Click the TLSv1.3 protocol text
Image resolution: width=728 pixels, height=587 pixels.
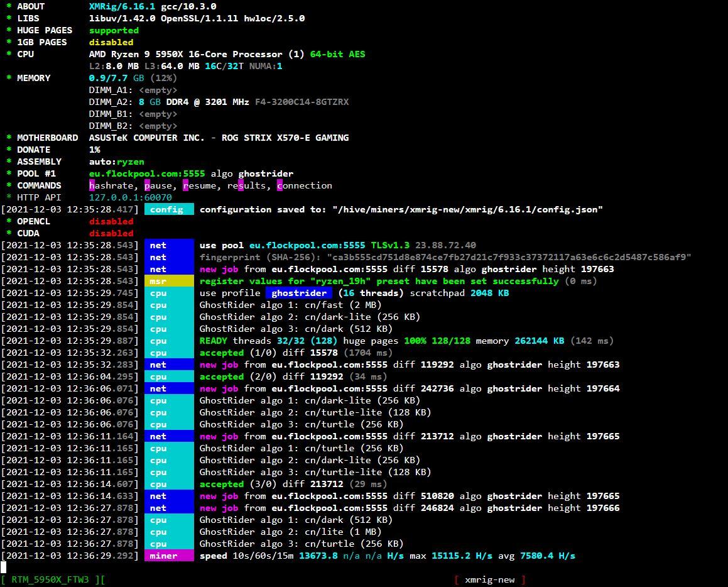click(x=390, y=246)
